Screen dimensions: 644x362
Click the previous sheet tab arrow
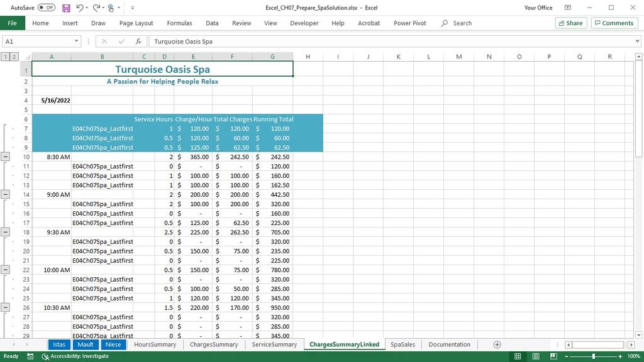[14, 344]
